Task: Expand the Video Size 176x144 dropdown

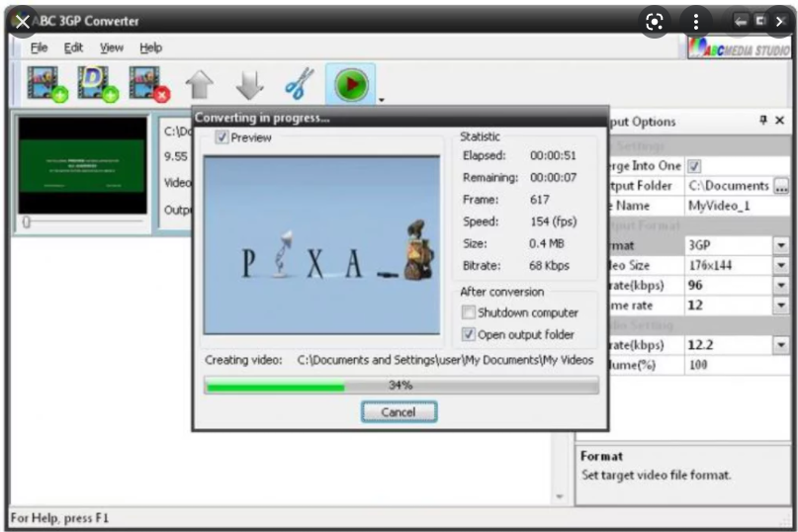Action: 781,265
